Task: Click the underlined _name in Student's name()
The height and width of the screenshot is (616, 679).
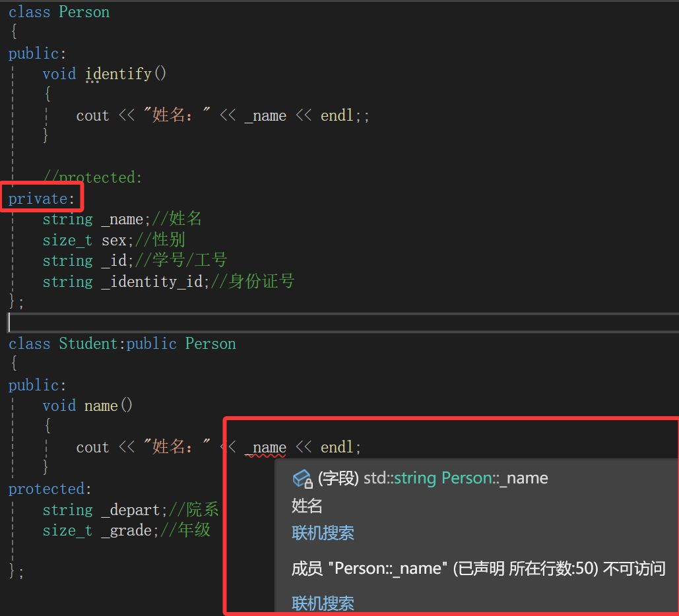Action: click(x=265, y=447)
